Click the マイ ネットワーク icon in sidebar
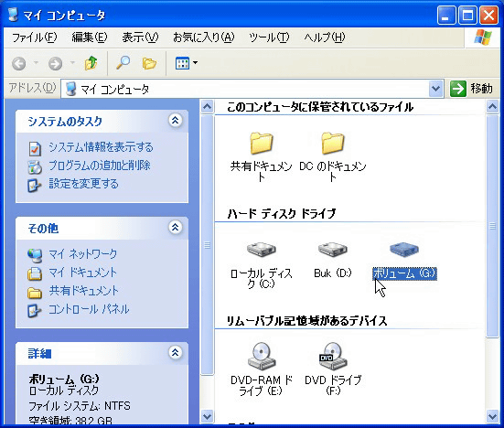The width and height of the screenshot is (504, 428). 35,255
